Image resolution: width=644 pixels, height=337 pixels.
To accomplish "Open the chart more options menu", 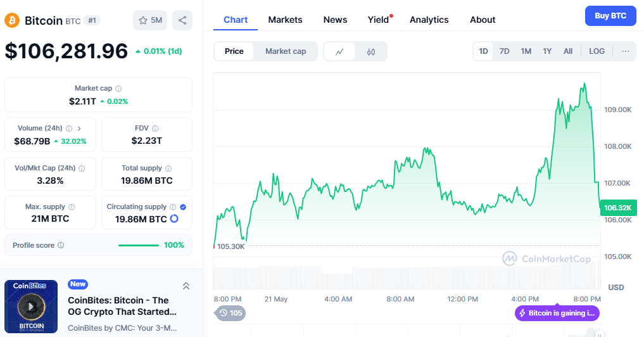I will 626,51.
